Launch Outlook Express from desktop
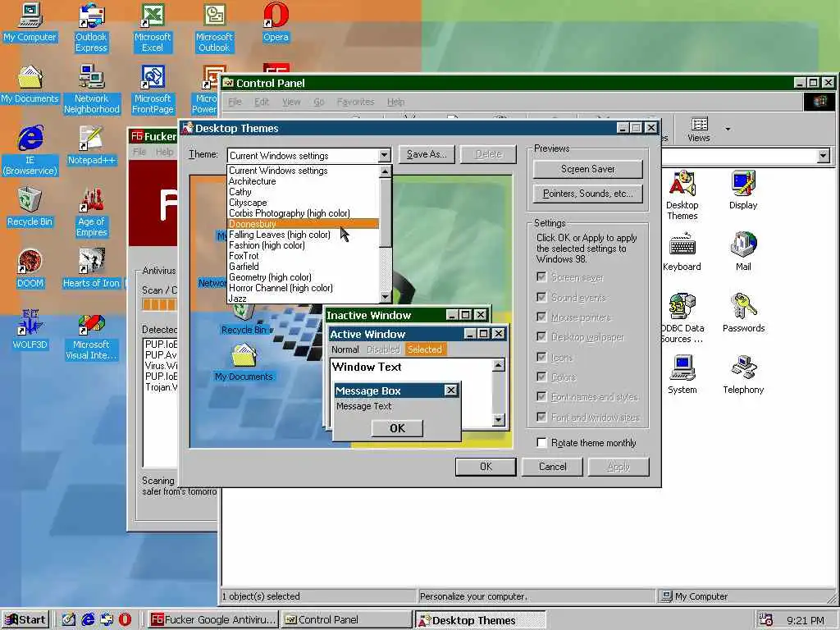This screenshot has width=840, height=630. click(91, 27)
